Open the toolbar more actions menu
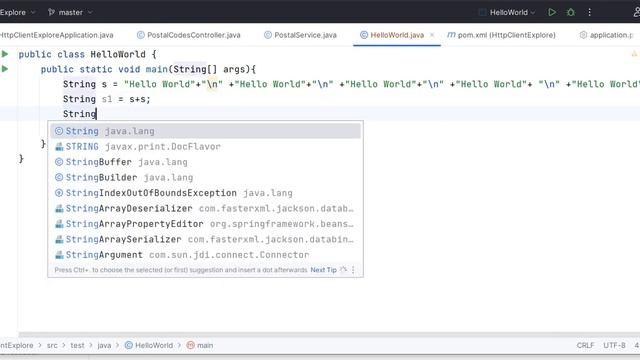The width and height of the screenshot is (640, 360). tap(589, 12)
